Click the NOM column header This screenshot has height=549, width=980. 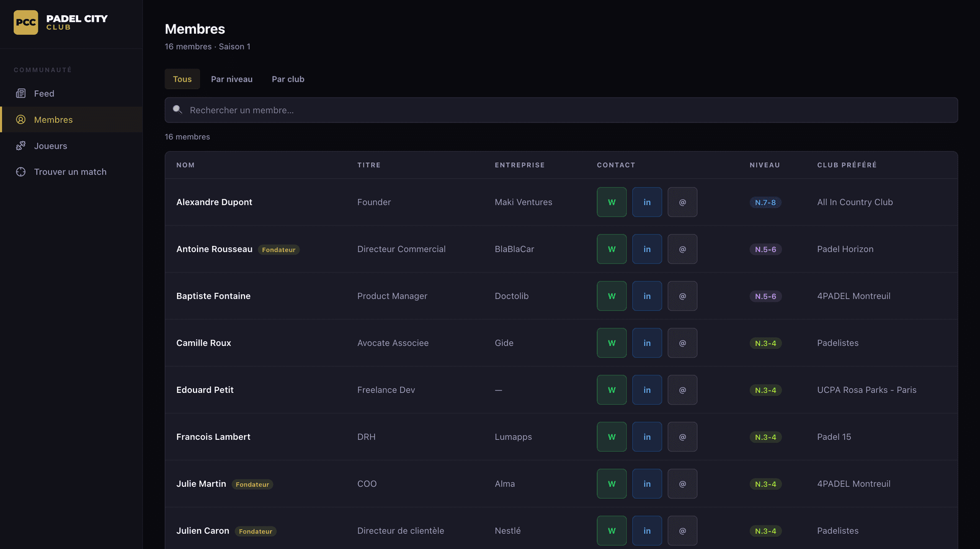pos(185,165)
